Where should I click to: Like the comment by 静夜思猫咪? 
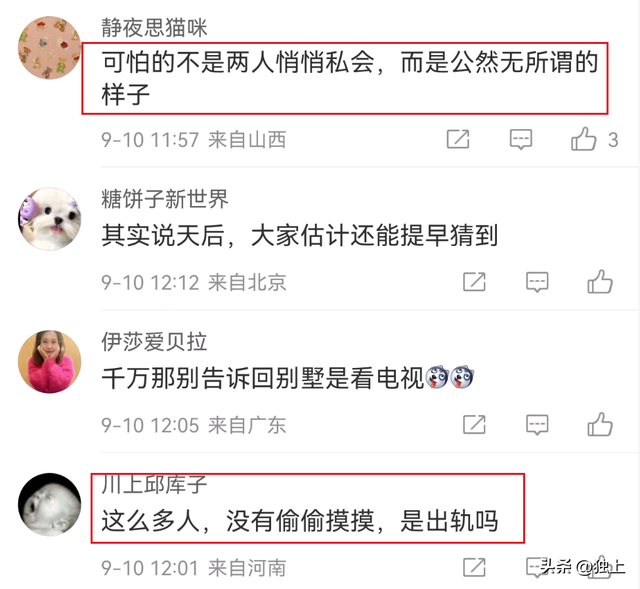(x=584, y=139)
